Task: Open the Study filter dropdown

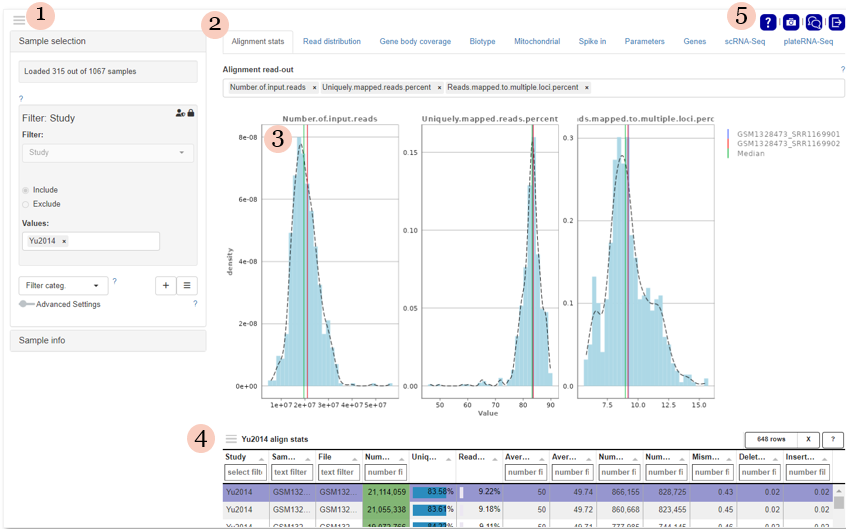Action: click(x=108, y=153)
